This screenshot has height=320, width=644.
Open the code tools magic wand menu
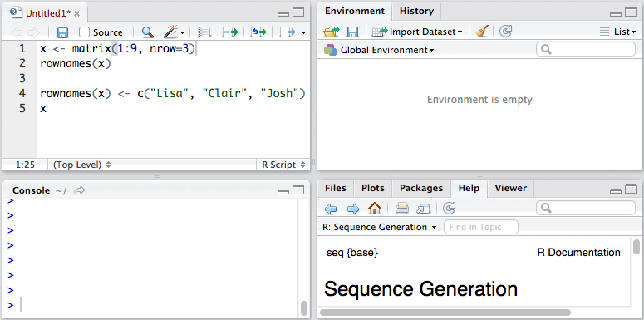pyautogui.click(x=175, y=32)
